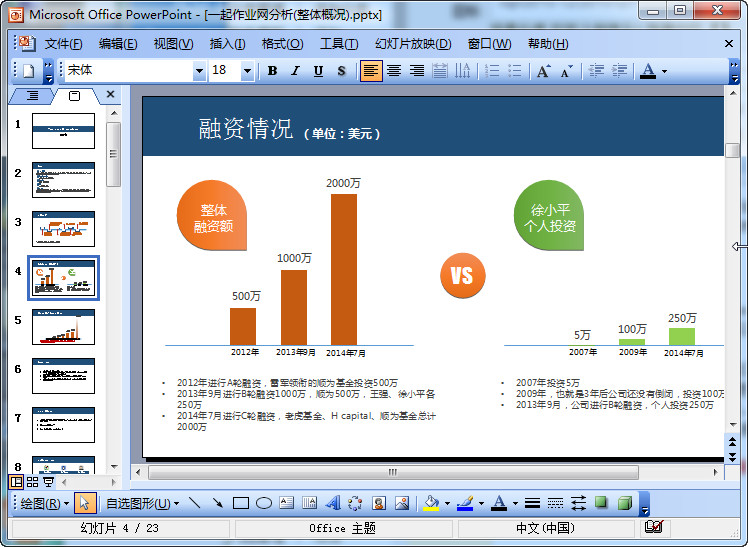Insert a vertical text box

(310, 503)
